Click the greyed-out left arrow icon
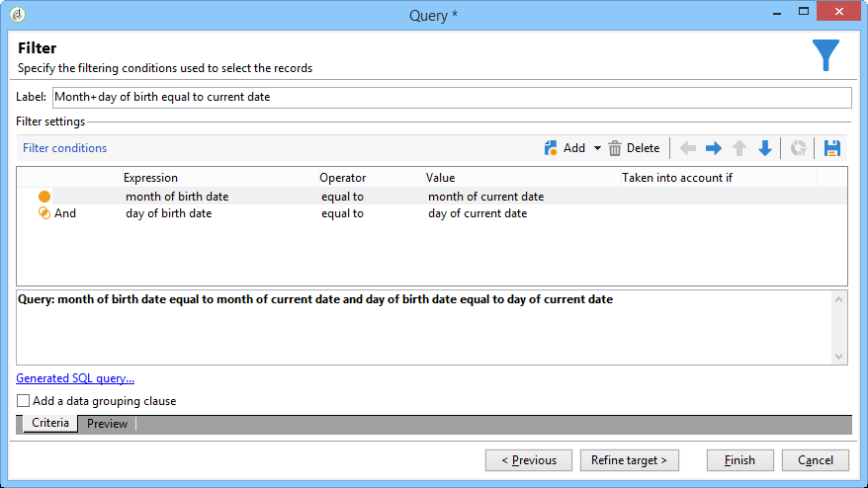The width and height of the screenshot is (868, 488). 688,148
